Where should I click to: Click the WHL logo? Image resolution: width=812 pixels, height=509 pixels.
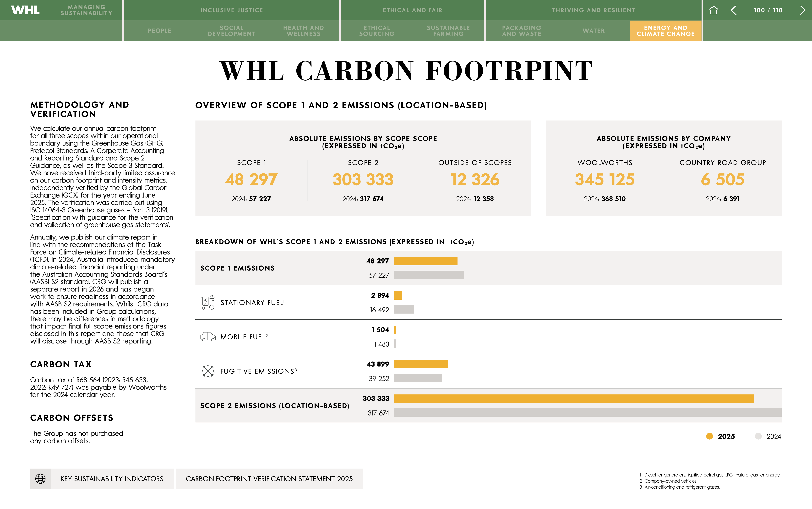25,10
